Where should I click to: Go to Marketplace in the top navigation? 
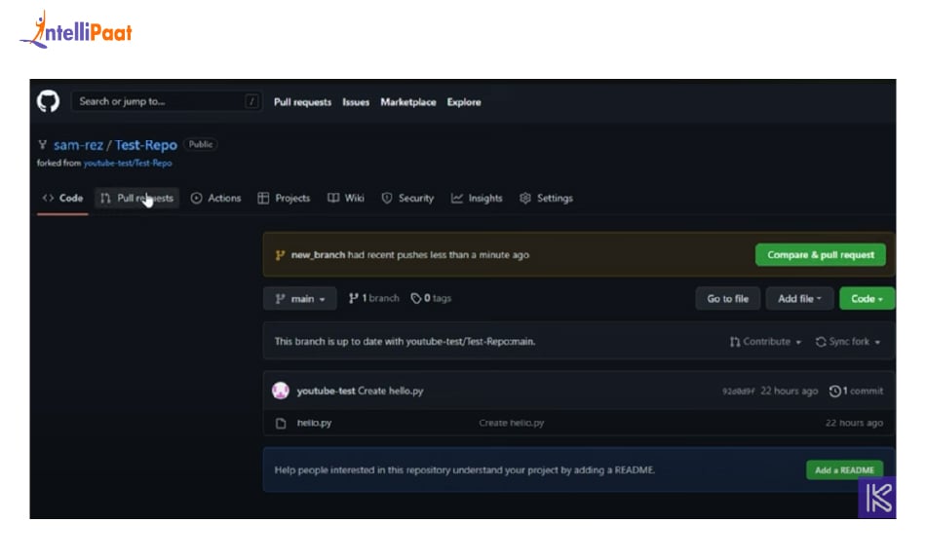click(408, 102)
